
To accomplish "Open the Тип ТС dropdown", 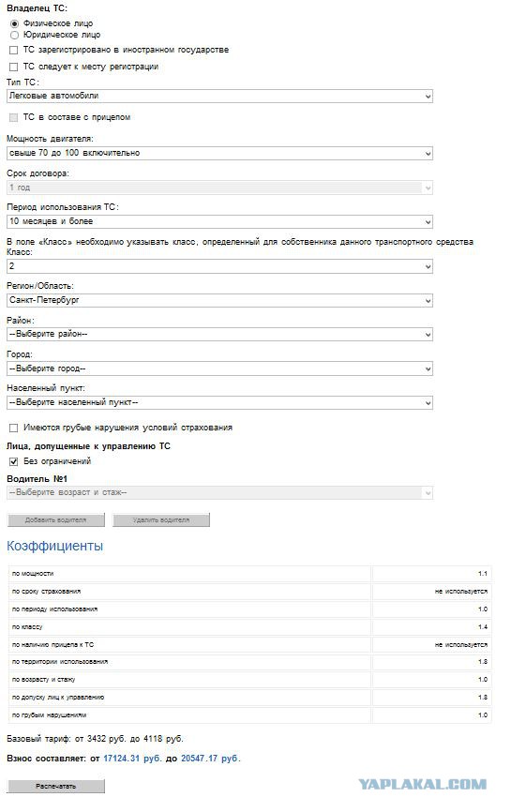I will click(219, 96).
